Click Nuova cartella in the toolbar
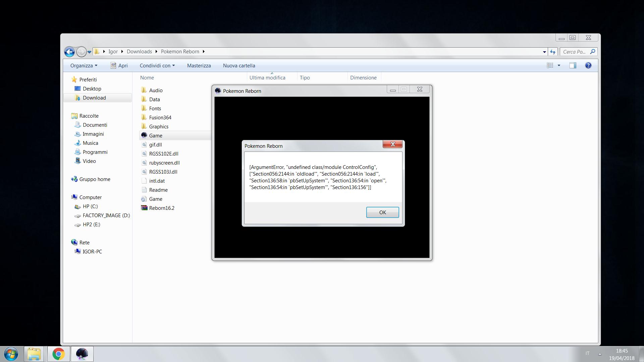The width and height of the screenshot is (644, 362). pyautogui.click(x=239, y=66)
